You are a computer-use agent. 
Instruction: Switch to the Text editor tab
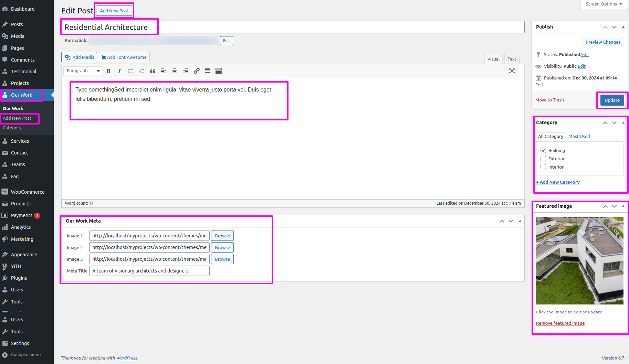(x=512, y=59)
